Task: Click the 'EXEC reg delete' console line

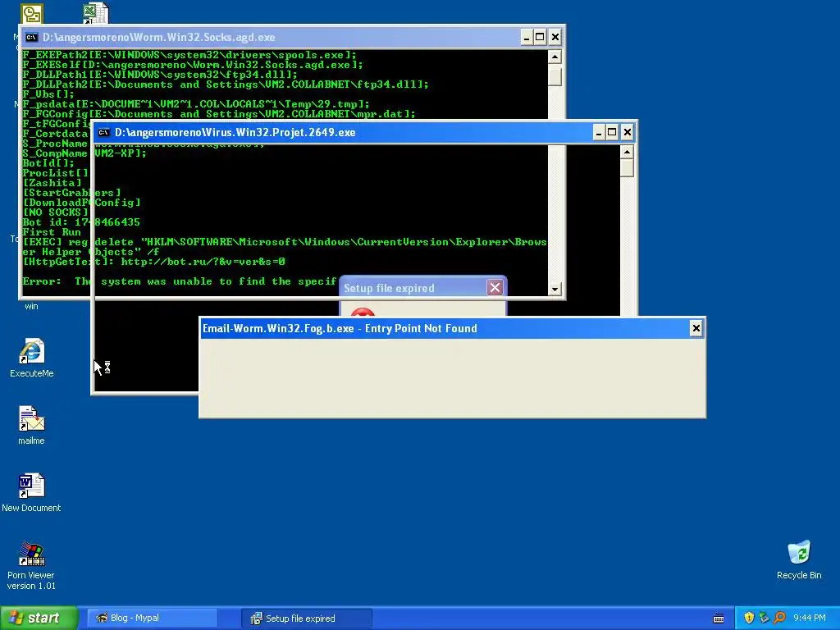Action: pyautogui.click(x=284, y=246)
